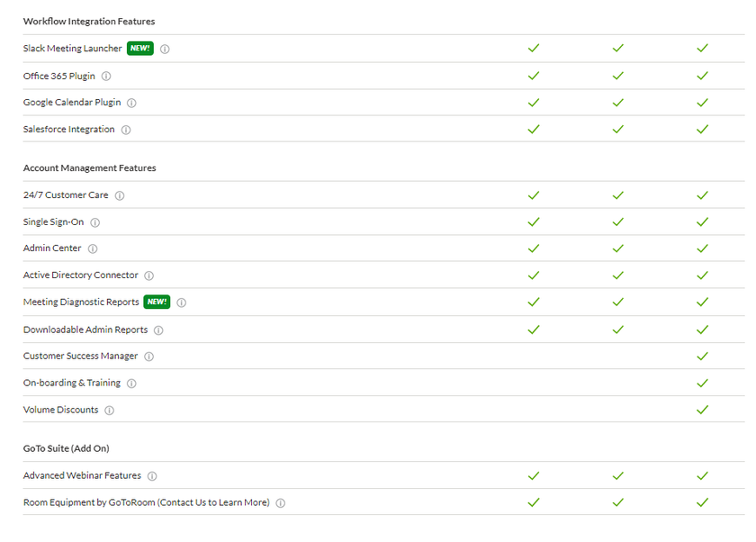Screen dimensions: 756x542
Task: Click the Customer Success Manager checkmark
Action: pos(703,357)
